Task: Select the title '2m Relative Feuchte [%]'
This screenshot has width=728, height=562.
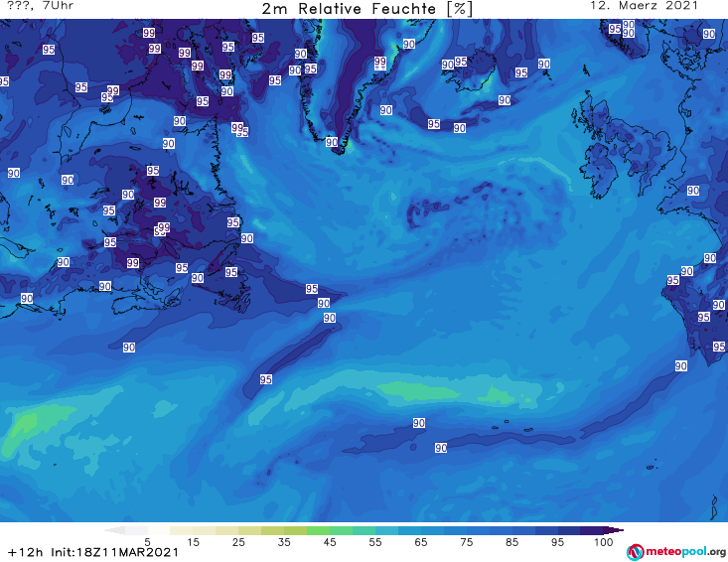Action: click(x=366, y=9)
